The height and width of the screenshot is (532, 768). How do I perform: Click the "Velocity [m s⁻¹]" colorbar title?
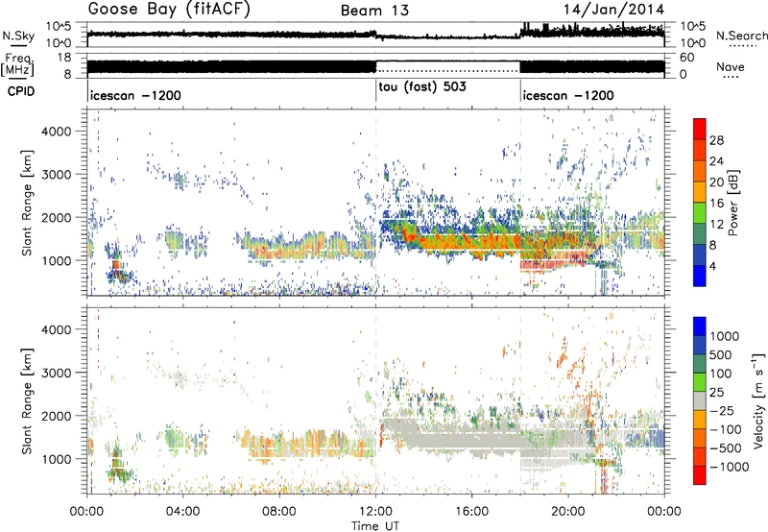pos(758,400)
